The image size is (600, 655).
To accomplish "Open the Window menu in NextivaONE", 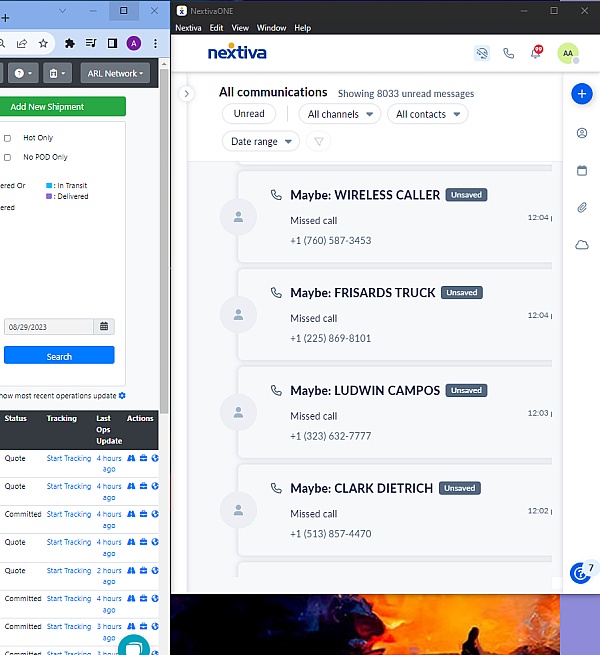I will tap(271, 28).
